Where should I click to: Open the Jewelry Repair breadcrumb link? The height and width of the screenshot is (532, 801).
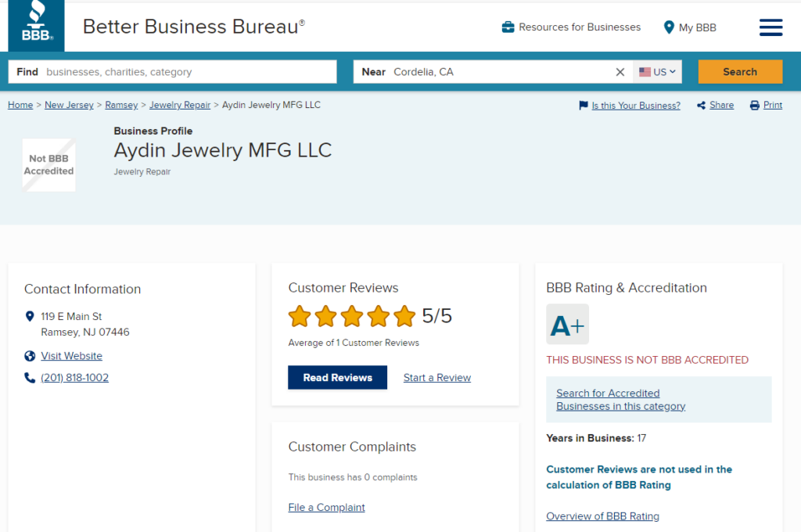pyautogui.click(x=180, y=105)
